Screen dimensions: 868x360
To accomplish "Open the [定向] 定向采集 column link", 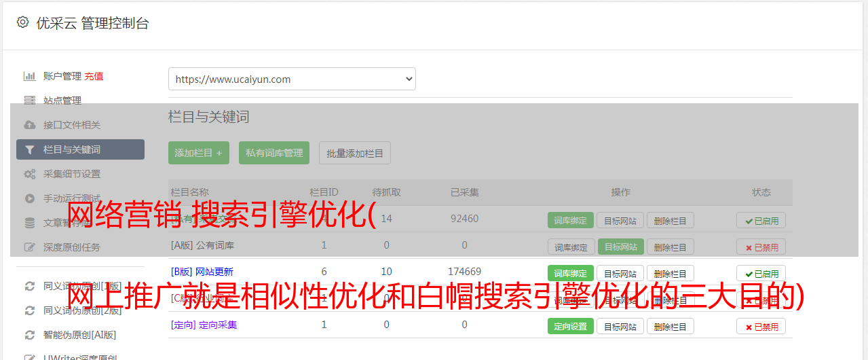I will click(x=204, y=325).
